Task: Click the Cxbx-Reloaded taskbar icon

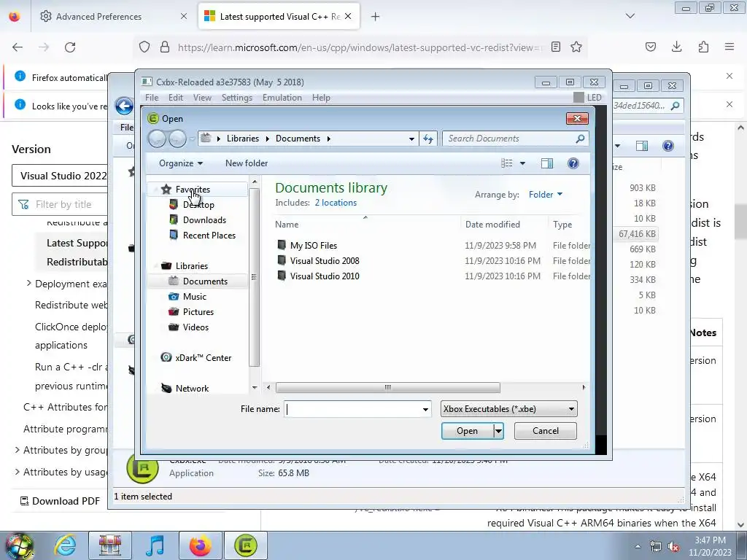Action: pos(246,545)
